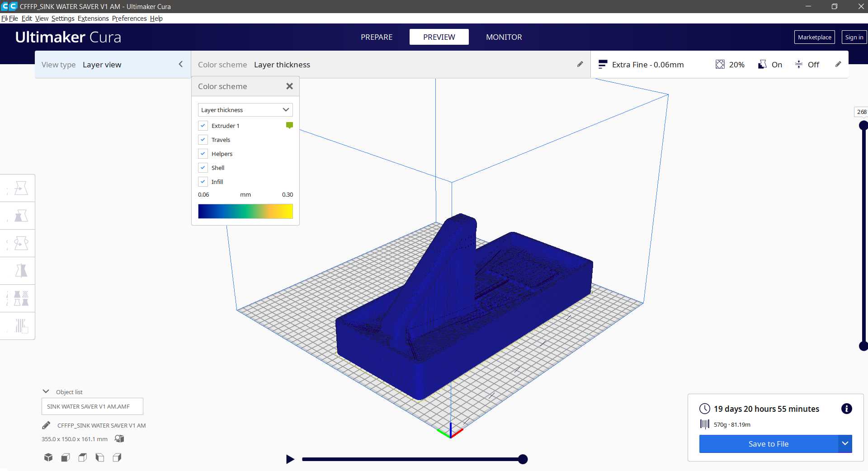Image resolution: width=868 pixels, height=471 pixels.
Task: Select the Rotate tool in left toolbar
Action: [21, 243]
